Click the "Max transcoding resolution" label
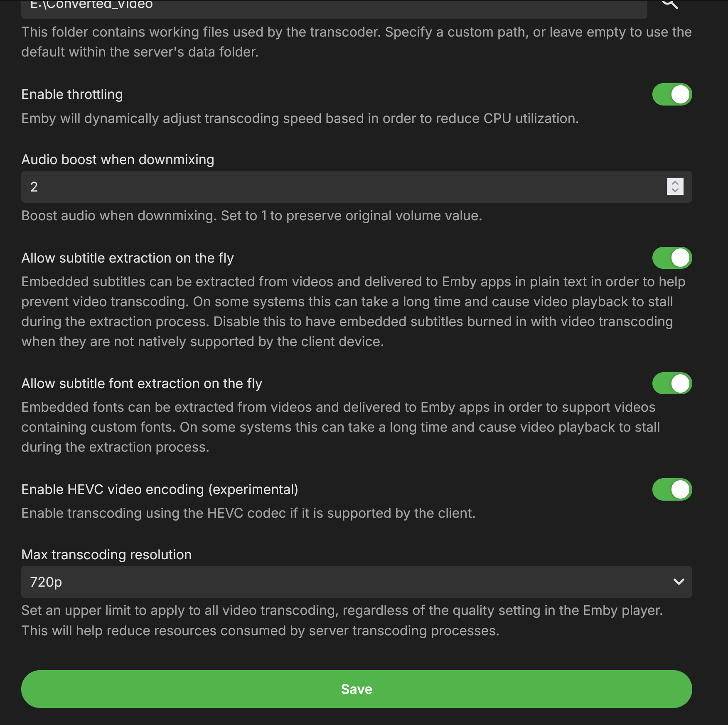The image size is (728, 725). [x=106, y=555]
